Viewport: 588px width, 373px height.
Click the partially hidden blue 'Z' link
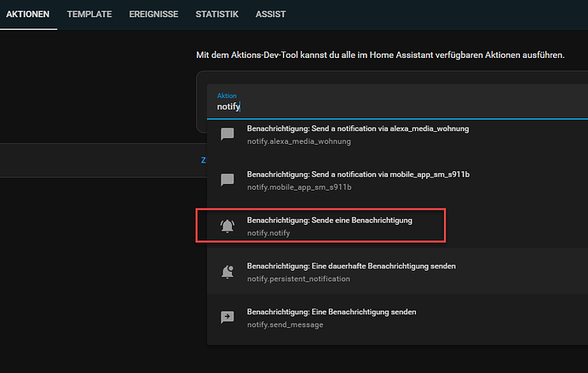203,159
